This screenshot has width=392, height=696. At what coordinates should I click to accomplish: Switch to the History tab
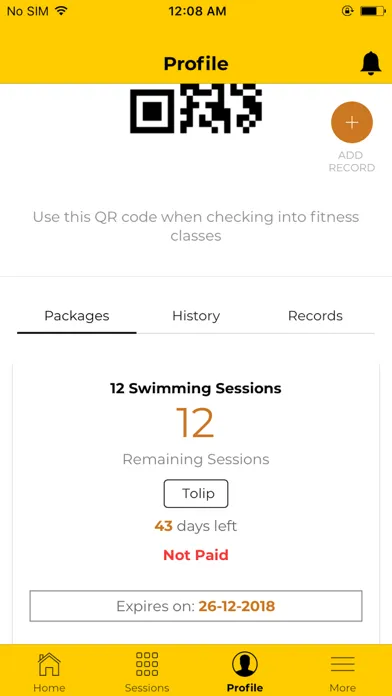[x=196, y=316]
